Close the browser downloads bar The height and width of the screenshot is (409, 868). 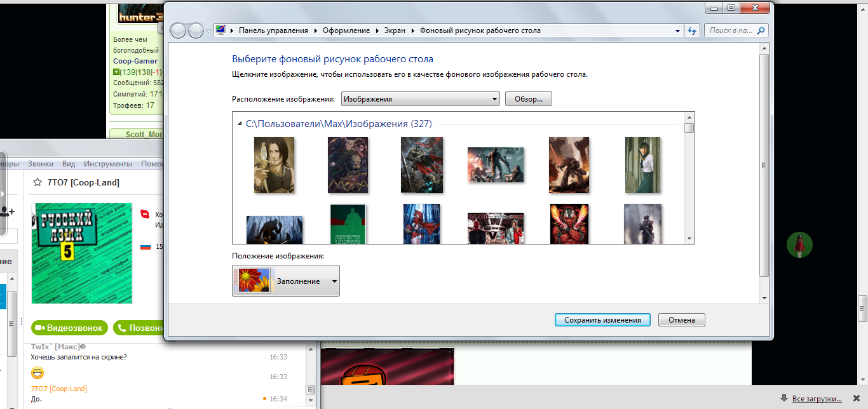[856, 398]
